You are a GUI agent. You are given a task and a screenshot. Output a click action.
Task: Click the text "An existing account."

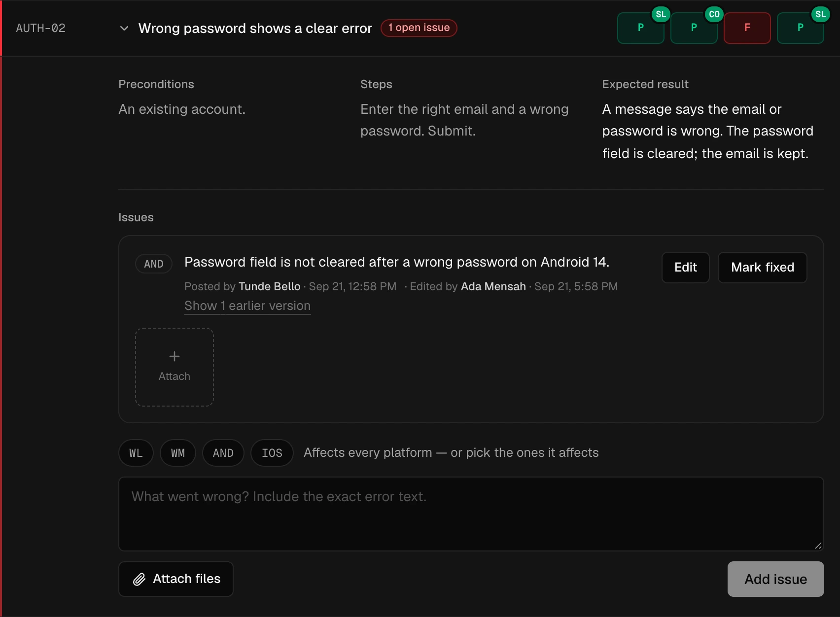pyautogui.click(x=182, y=109)
